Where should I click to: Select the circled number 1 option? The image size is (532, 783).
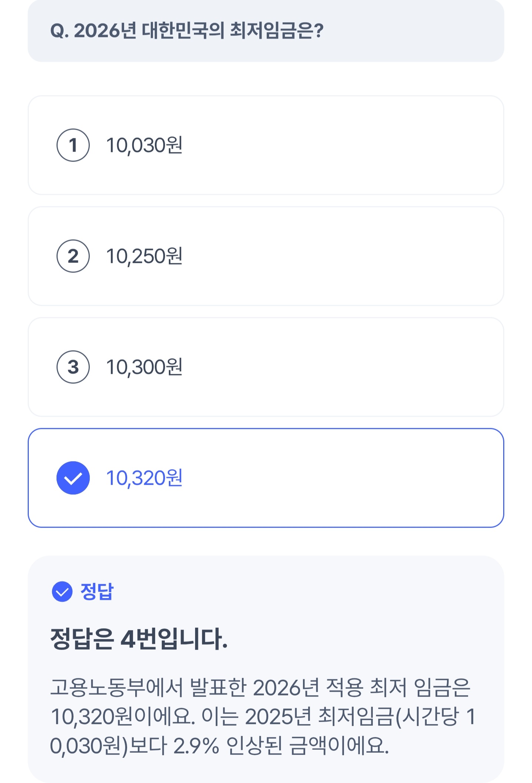[x=73, y=145]
